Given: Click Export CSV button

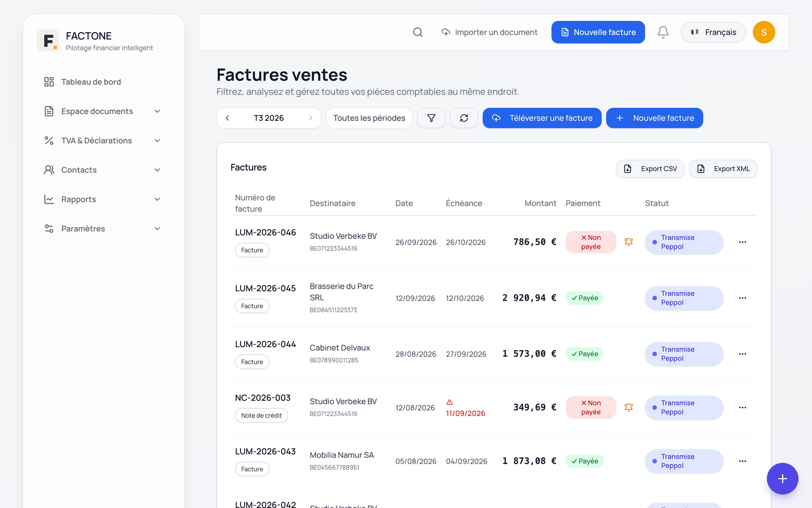Looking at the screenshot, I should coord(650,169).
